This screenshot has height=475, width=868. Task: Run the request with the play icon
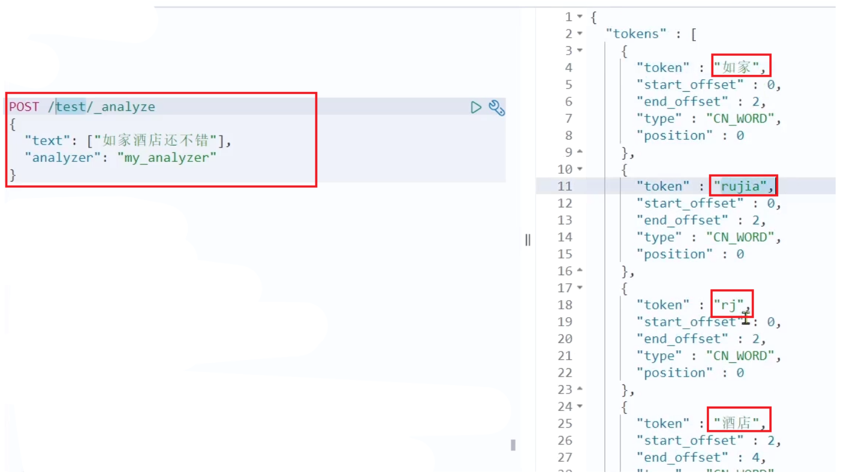[476, 107]
